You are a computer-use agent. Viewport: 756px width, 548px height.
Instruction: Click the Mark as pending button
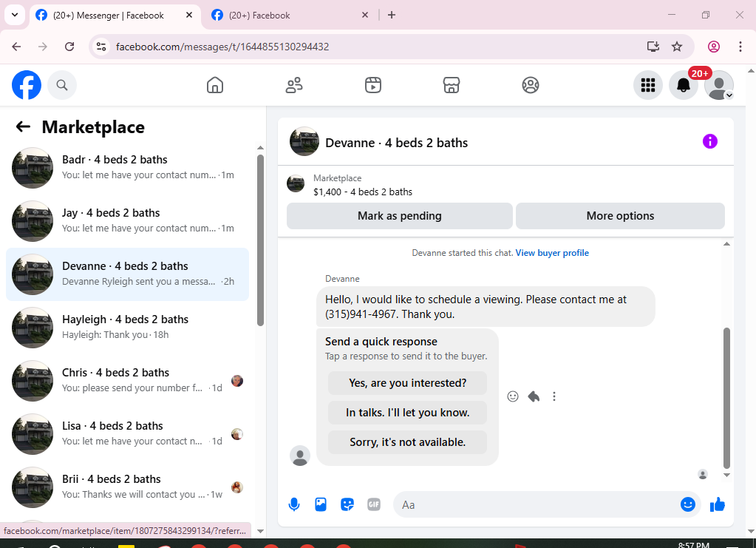click(400, 216)
